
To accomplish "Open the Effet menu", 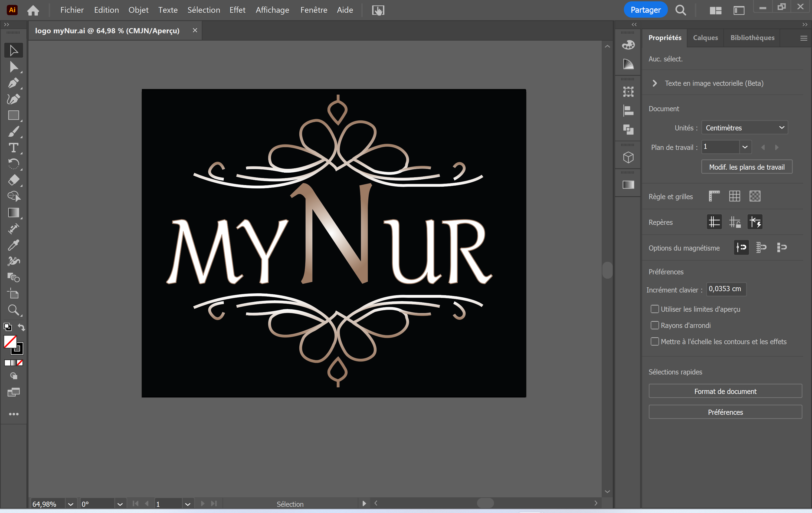I will (x=237, y=10).
